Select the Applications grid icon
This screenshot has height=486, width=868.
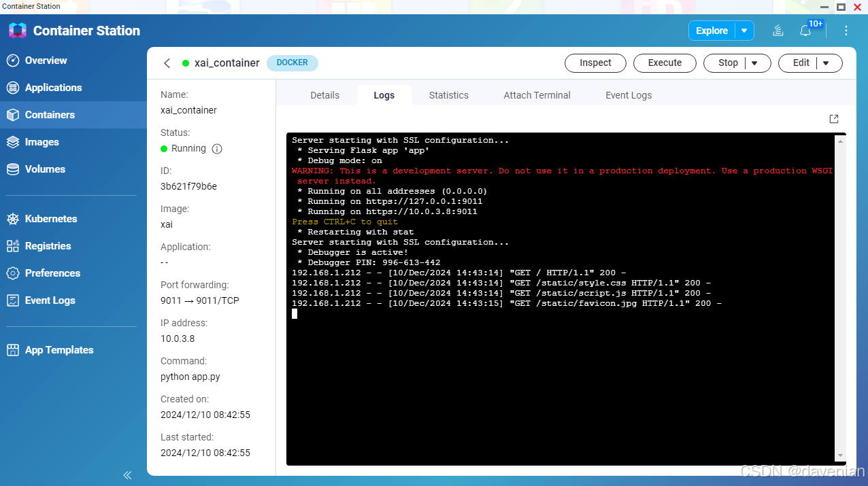12,88
